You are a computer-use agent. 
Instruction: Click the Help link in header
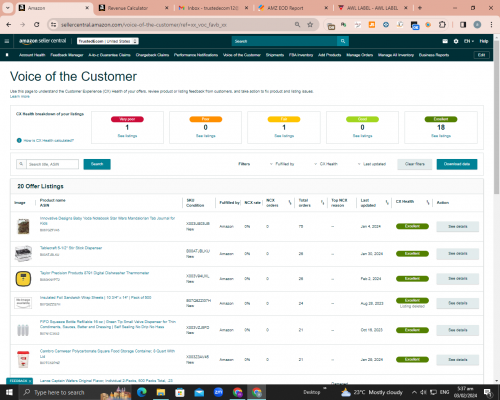click(484, 41)
